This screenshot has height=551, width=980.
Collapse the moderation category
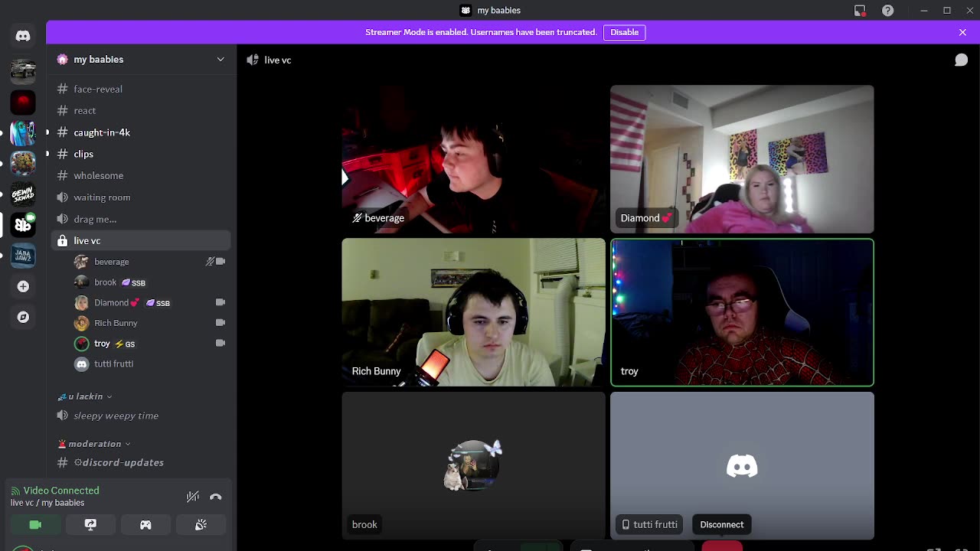(94, 444)
